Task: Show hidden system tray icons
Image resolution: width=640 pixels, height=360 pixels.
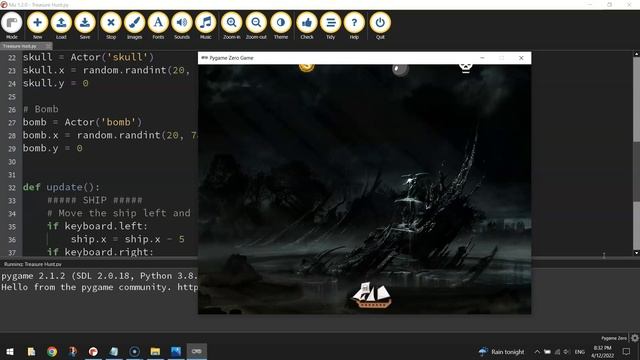Action: tap(537, 351)
